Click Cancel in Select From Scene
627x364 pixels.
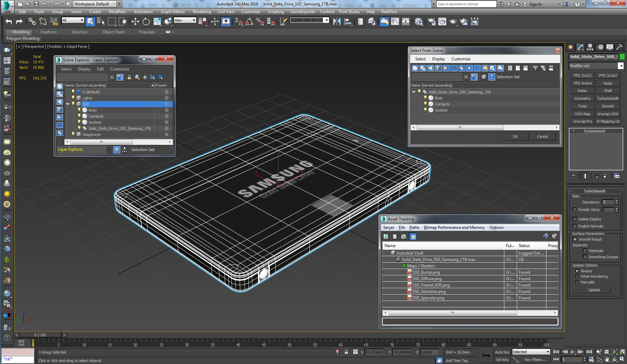click(542, 136)
